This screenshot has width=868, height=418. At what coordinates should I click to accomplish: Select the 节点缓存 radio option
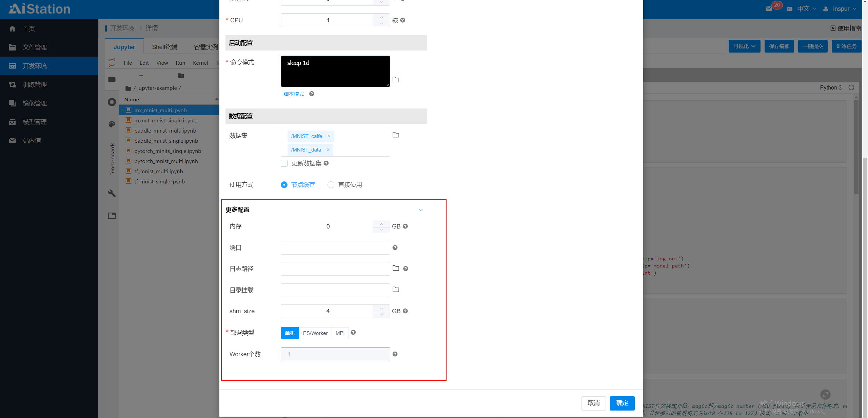click(284, 185)
